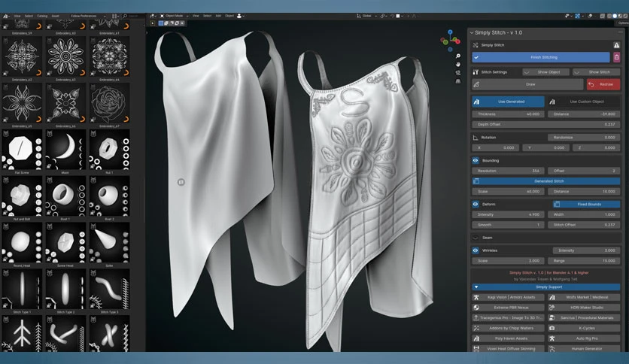
Task: Open the K-Cycles link
Action: pyautogui.click(x=584, y=328)
